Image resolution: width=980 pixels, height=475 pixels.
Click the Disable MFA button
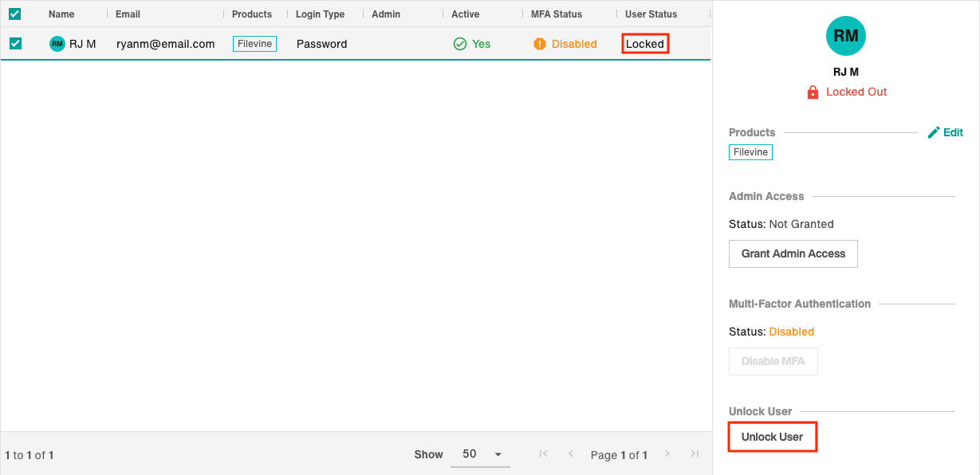click(x=773, y=361)
